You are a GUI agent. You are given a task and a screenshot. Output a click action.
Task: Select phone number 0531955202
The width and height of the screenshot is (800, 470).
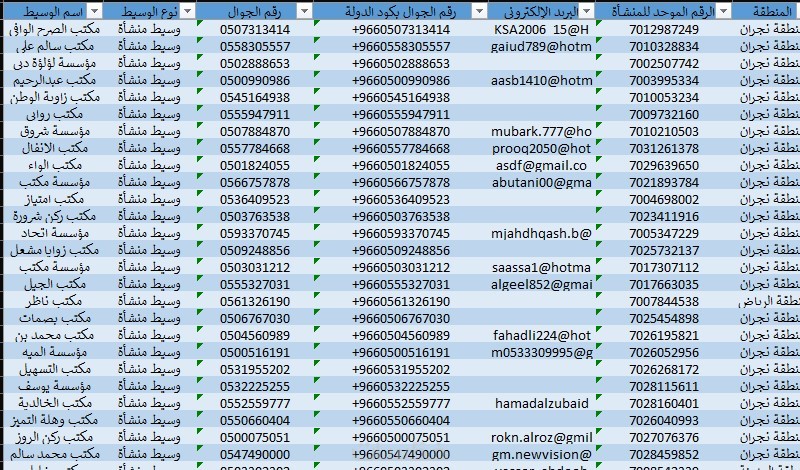pos(255,369)
